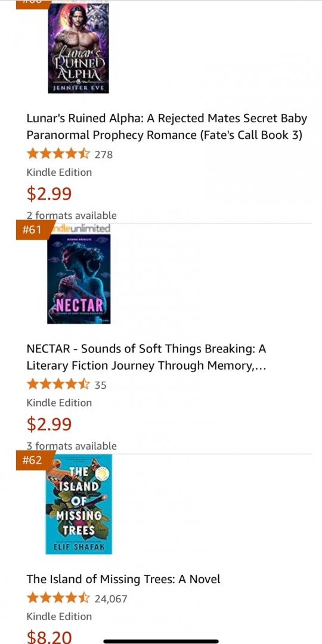
Task: View star rating for NECTAR book
Action: pos(58,385)
